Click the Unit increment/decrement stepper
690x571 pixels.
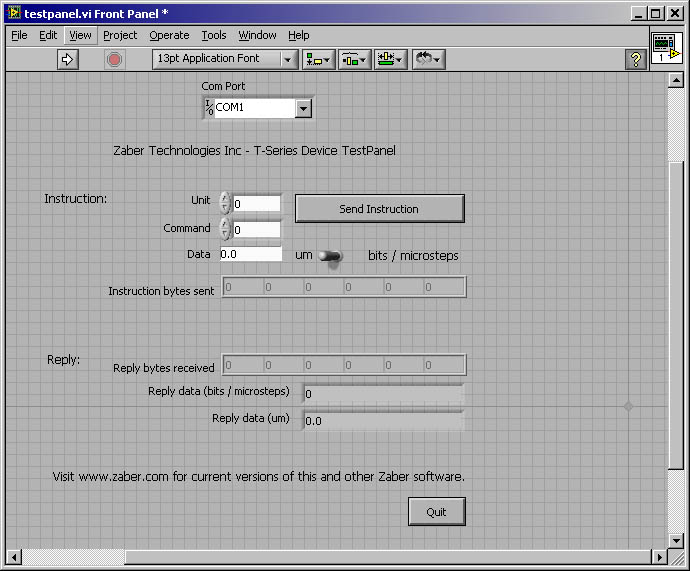click(x=225, y=203)
